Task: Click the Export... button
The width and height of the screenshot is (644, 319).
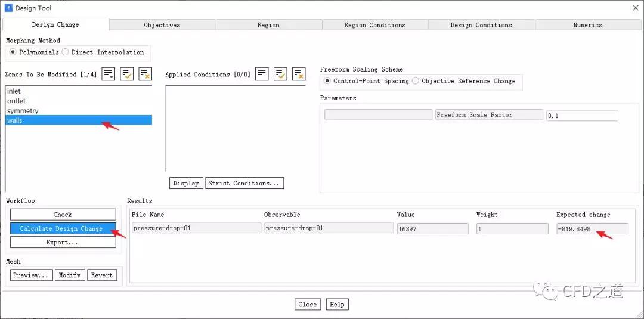Action: [63, 243]
